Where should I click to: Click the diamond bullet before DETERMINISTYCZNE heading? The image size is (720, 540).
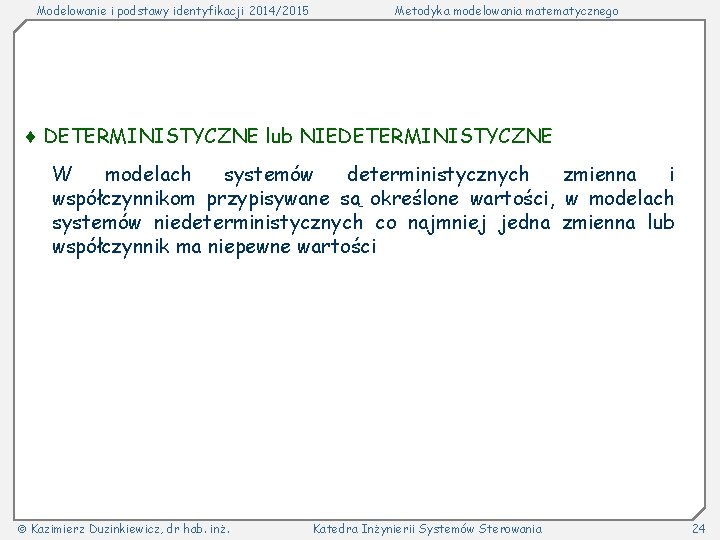[x=31, y=137]
